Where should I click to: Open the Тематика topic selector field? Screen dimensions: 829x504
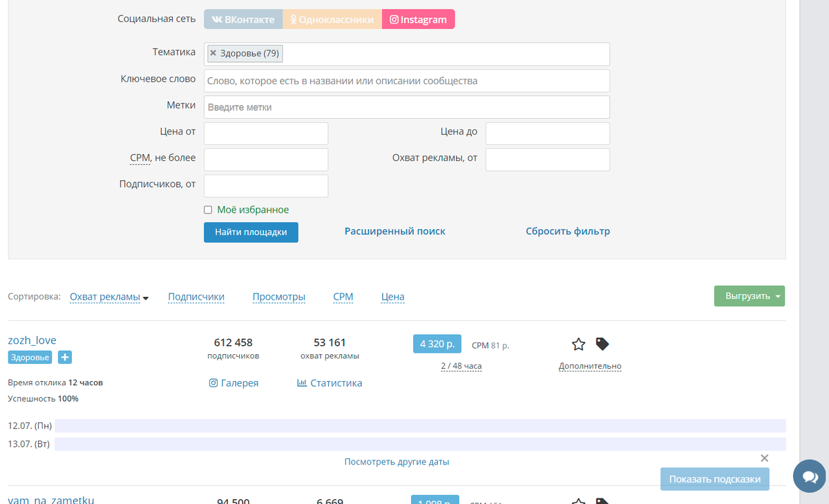point(407,54)
